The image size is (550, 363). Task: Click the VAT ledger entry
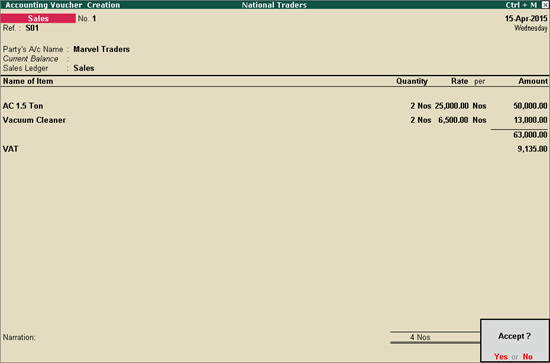pyautogui.click(x=11, y=149)
